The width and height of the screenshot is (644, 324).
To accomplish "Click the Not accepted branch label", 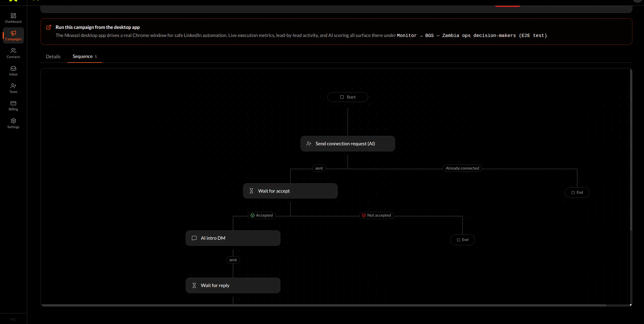I will (376, 215).
